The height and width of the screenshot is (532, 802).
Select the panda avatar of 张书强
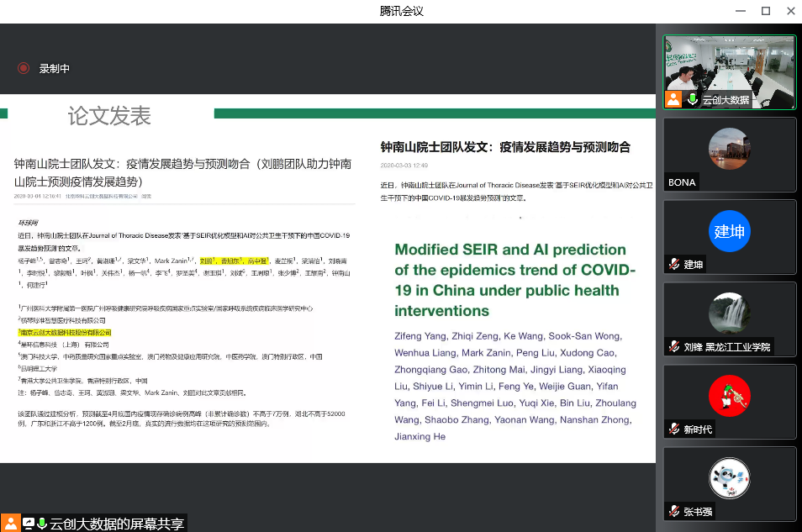point(729,478)
